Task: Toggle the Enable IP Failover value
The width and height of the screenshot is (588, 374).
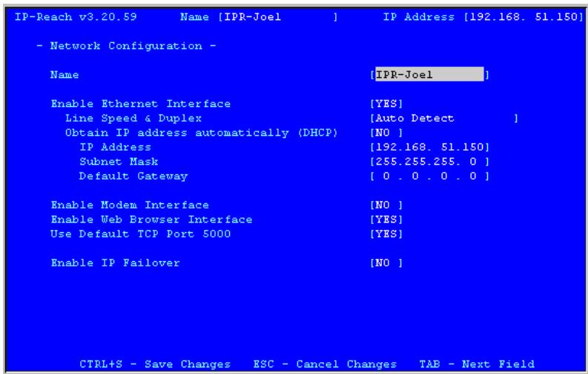Action: tap(386, 263)
